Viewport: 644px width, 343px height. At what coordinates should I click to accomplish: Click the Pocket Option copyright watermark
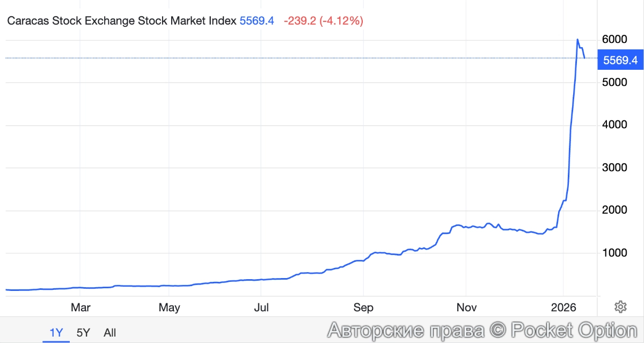(x=482, y=330)
